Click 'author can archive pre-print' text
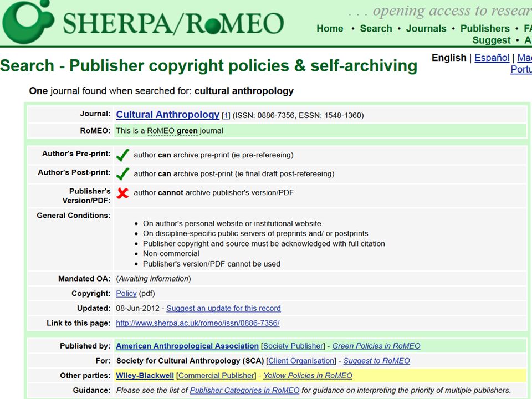This screenshot has height=399, width=532. pyautogui.click(x=213, y=155)
